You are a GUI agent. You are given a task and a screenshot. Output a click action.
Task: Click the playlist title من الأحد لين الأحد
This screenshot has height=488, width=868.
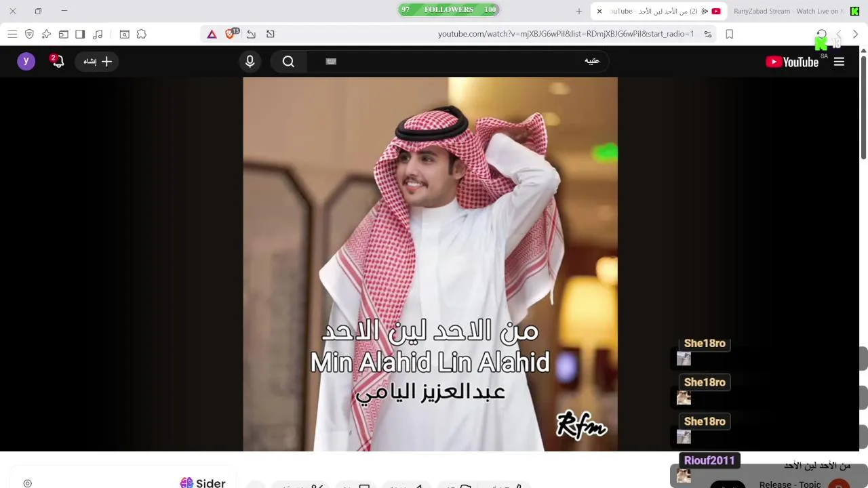click(817, 466)
